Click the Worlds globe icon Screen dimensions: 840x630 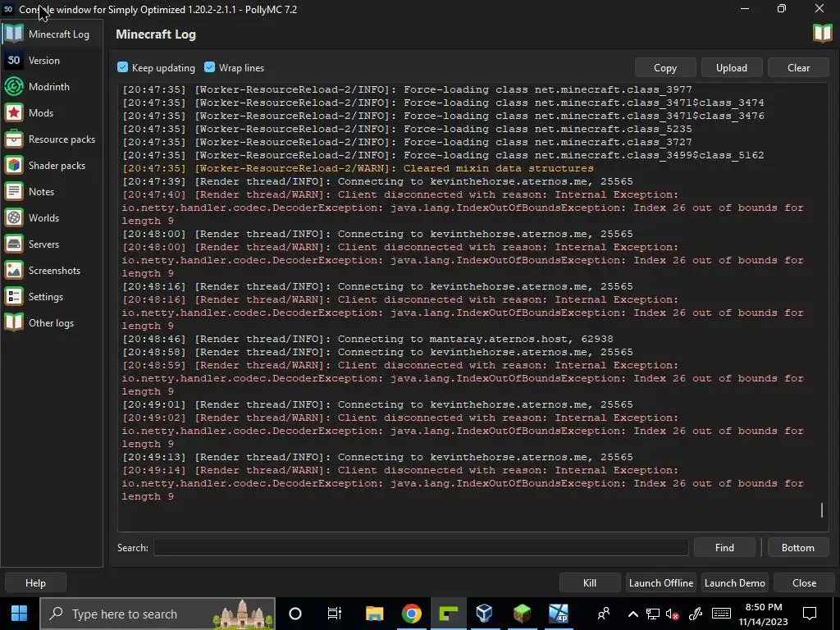tap(14, 217)
